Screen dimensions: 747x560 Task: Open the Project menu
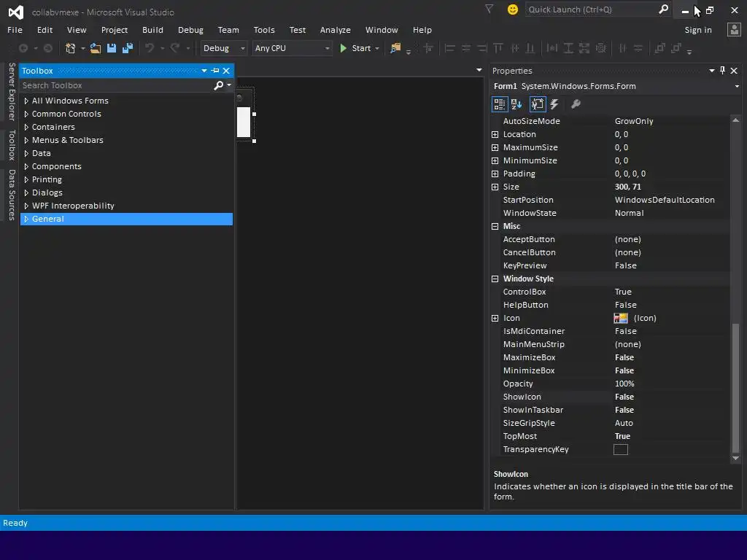click(115, 29)
